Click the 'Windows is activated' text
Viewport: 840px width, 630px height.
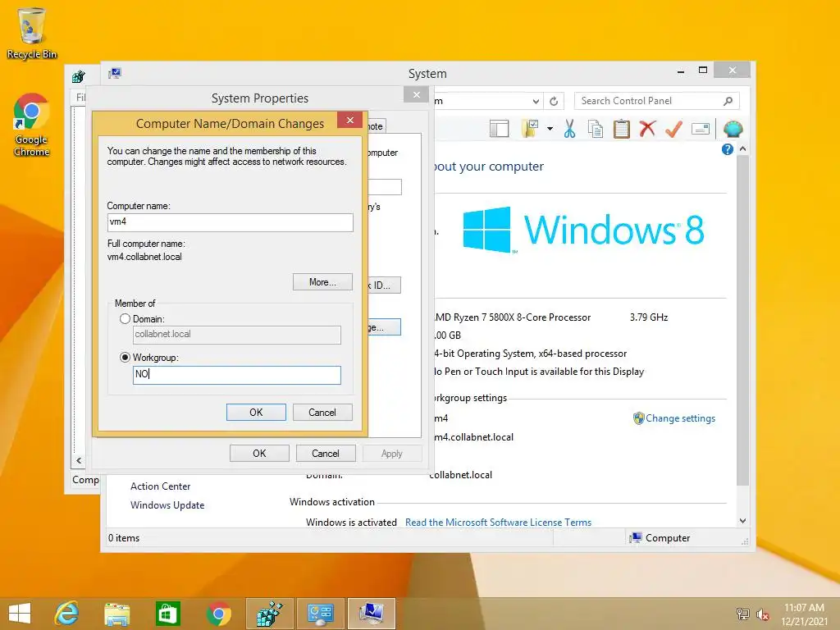pyautogui.click(x=351, y=523)
